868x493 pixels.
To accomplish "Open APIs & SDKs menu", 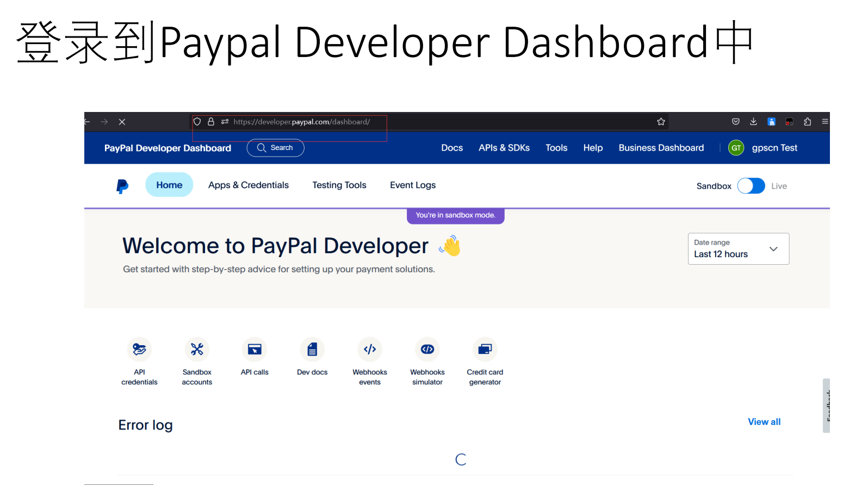I will [504, 148].
